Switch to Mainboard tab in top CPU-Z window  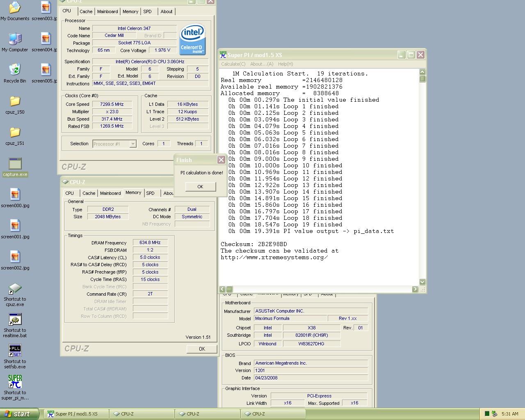pyautogui.click(x=107, y=11)
